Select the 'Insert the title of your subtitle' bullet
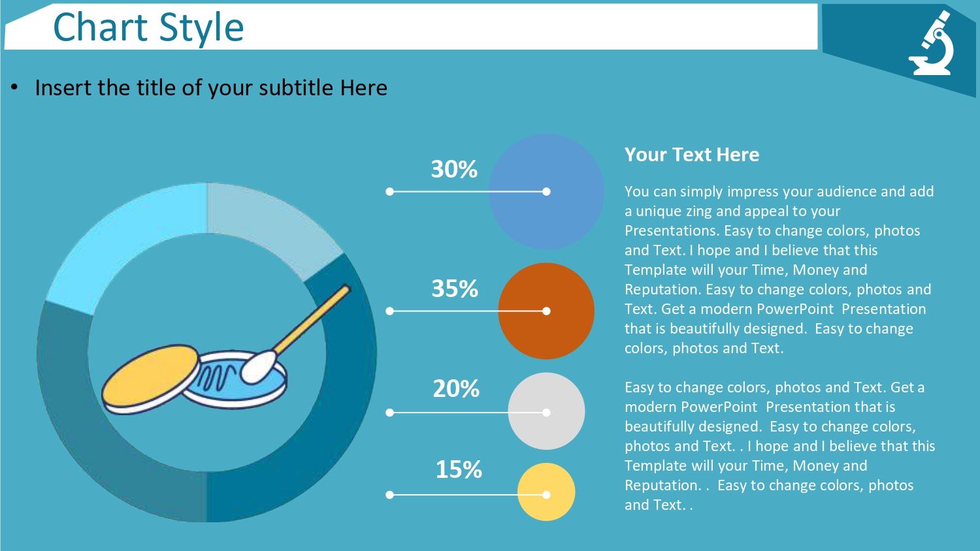The image size is (980, 551). coord(199,87)
